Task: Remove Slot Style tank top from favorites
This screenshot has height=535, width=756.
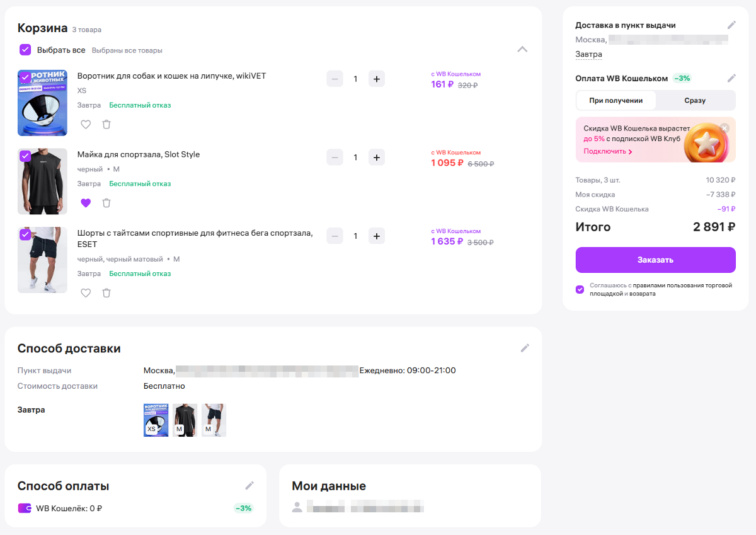Action: pos(86,203)
